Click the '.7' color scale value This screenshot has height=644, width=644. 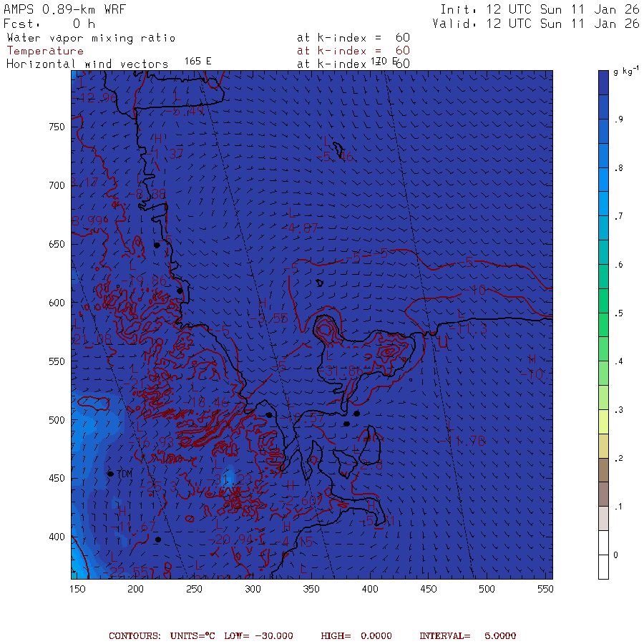pos(618,216)
